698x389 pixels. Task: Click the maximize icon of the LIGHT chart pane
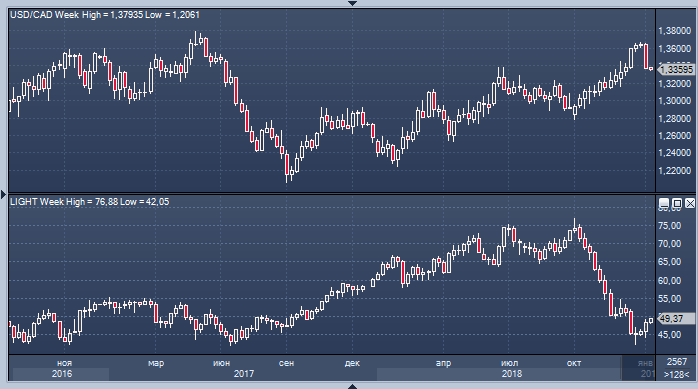[677, 203]
